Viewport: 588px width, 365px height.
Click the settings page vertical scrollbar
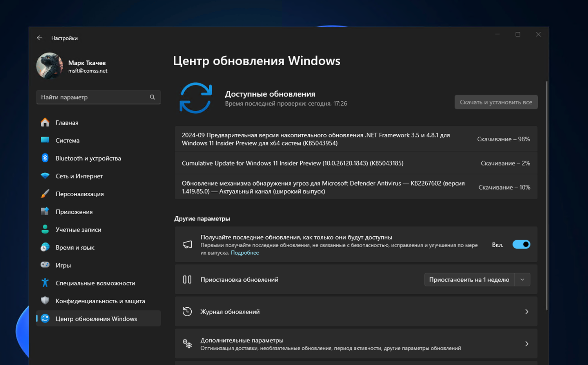point(546,196)
